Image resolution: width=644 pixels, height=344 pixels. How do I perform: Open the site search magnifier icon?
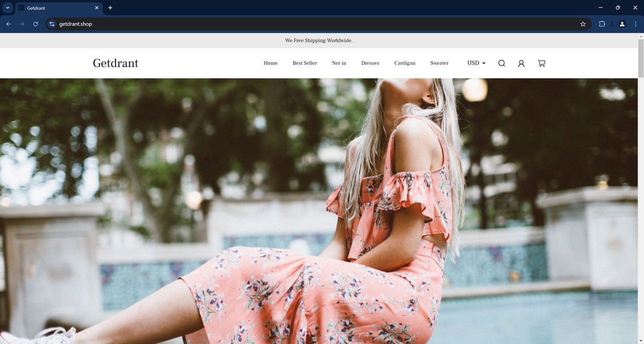[502, 63]
